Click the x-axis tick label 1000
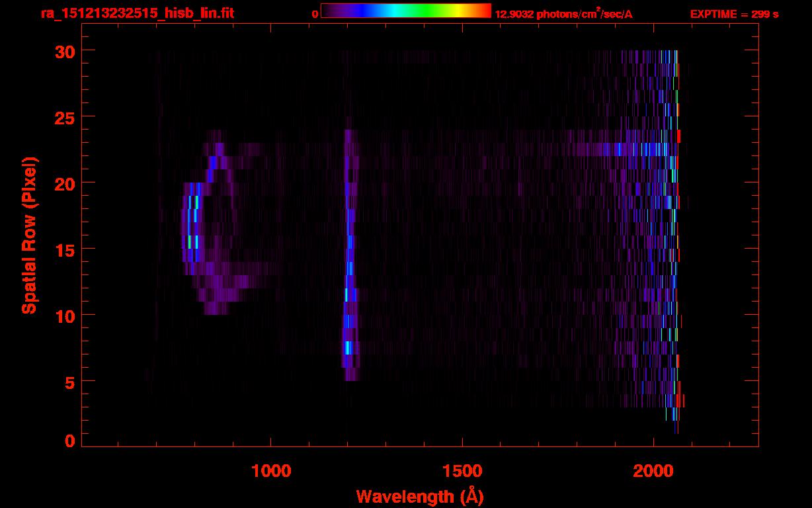Viewport: 812px width, 508px height. (271, 470)
